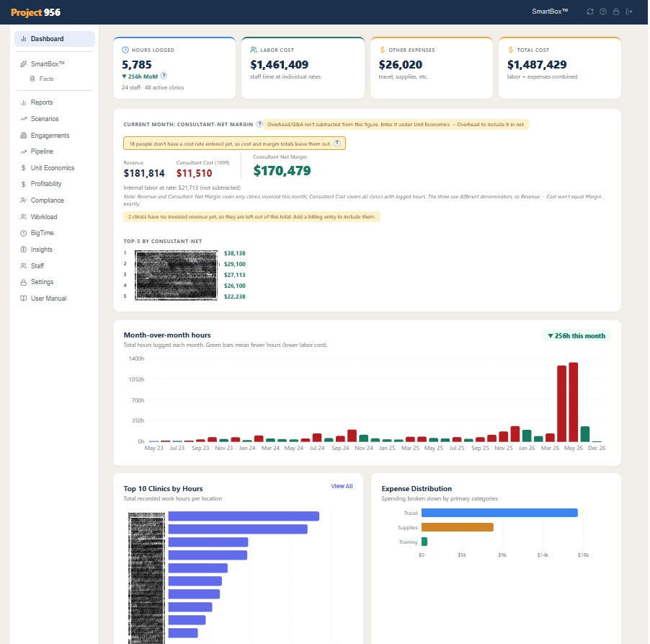
Task: Click the Insights icon in the sidebar
Action: (x=24, y=250)
